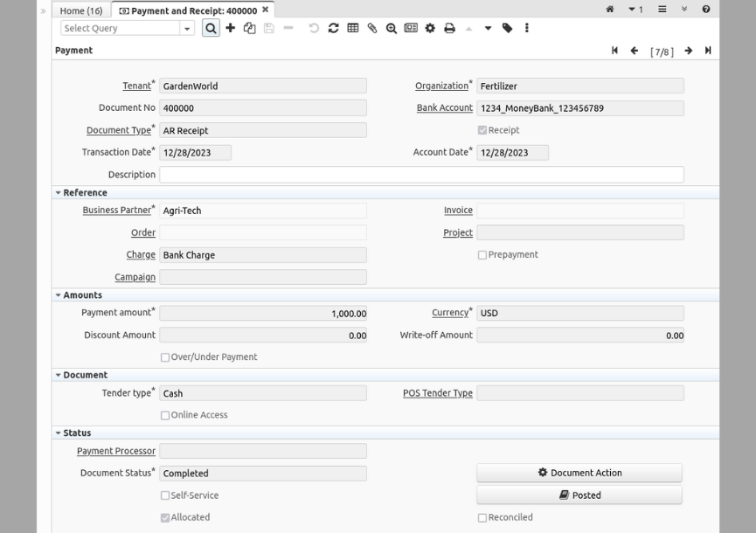
Task: Enable the Online Access checkbox
Action: [x=165, y=415]
